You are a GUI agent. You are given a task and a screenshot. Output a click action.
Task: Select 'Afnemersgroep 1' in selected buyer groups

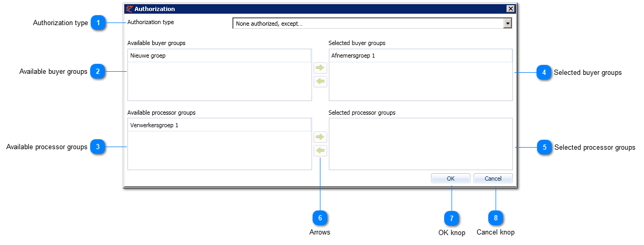pos(421,55)
